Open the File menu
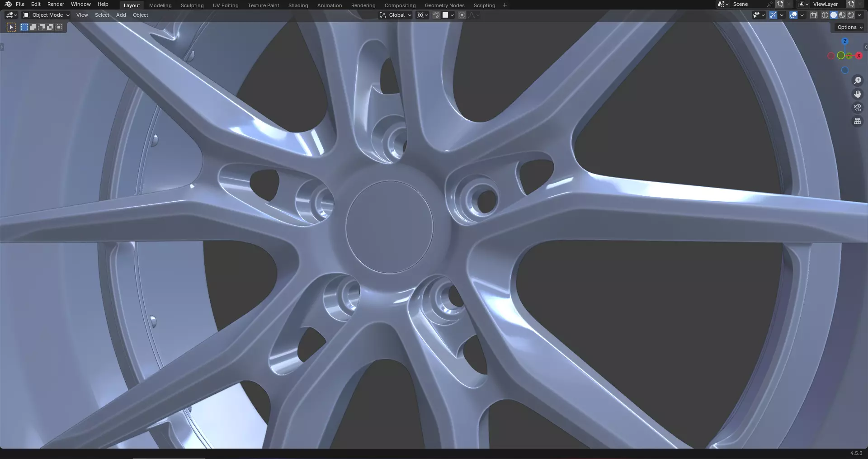This screenshot has height=459, width=868. tap(20, 4)
